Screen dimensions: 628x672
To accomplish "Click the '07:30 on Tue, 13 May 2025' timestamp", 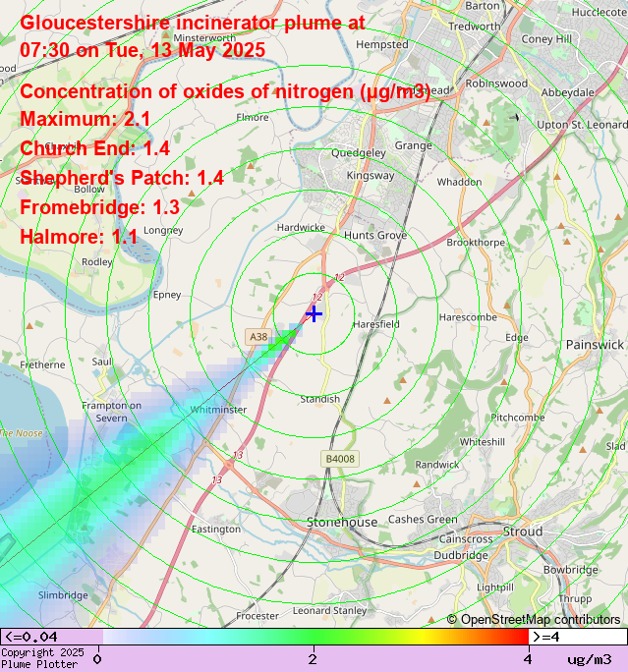I will [143, 50].
